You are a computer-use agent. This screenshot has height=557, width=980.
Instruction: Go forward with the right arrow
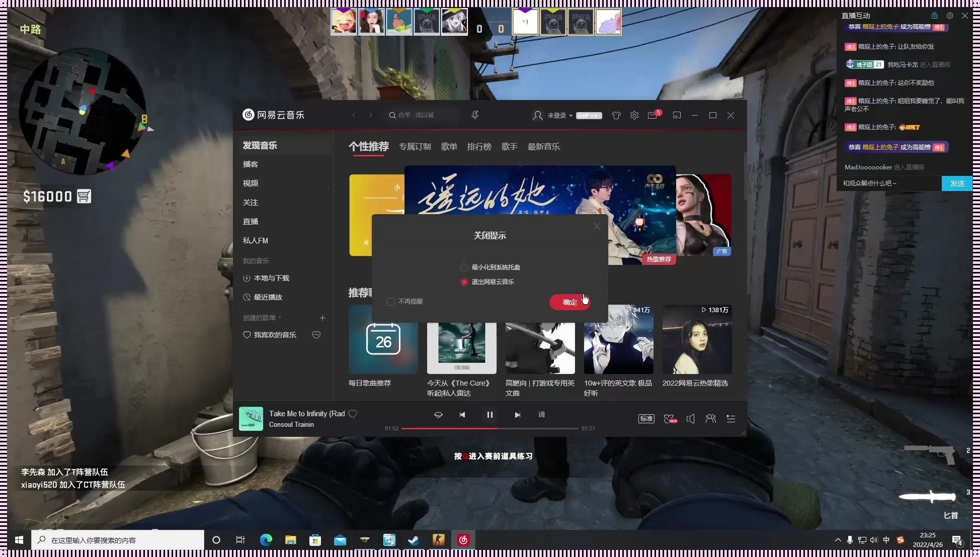click(371, 115)
